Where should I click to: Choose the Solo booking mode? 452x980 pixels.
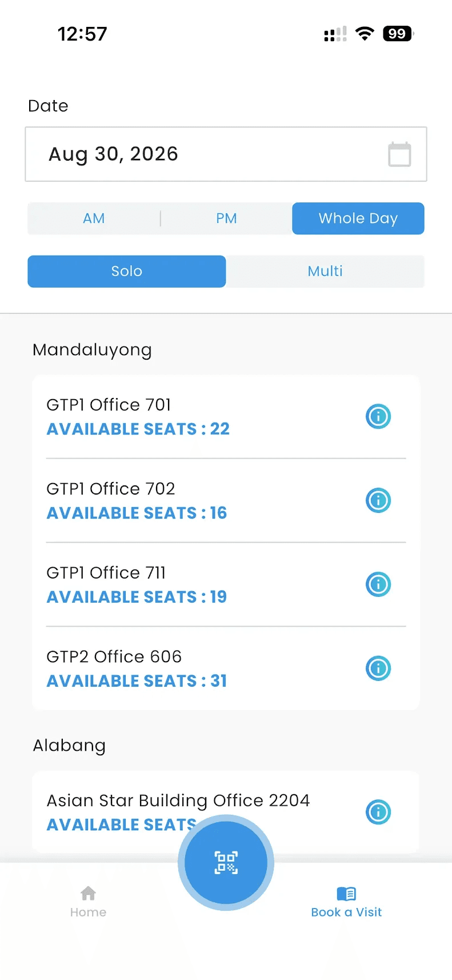coord(127,272)
